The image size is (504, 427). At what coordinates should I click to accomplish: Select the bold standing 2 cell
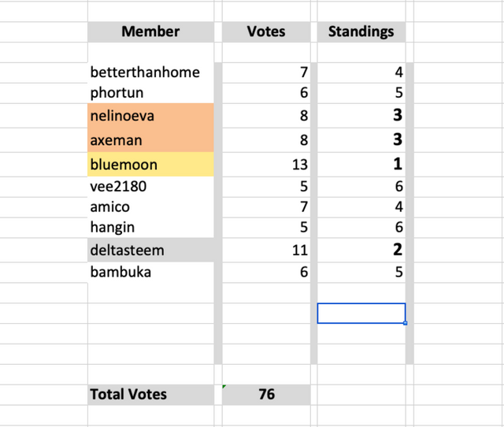pyautogui.click(x=361, y=250)
